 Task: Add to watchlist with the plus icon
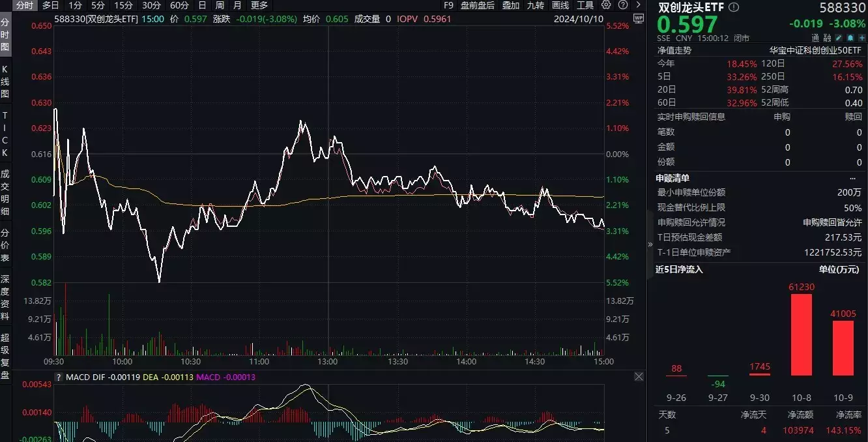click(x=861, y=38)
